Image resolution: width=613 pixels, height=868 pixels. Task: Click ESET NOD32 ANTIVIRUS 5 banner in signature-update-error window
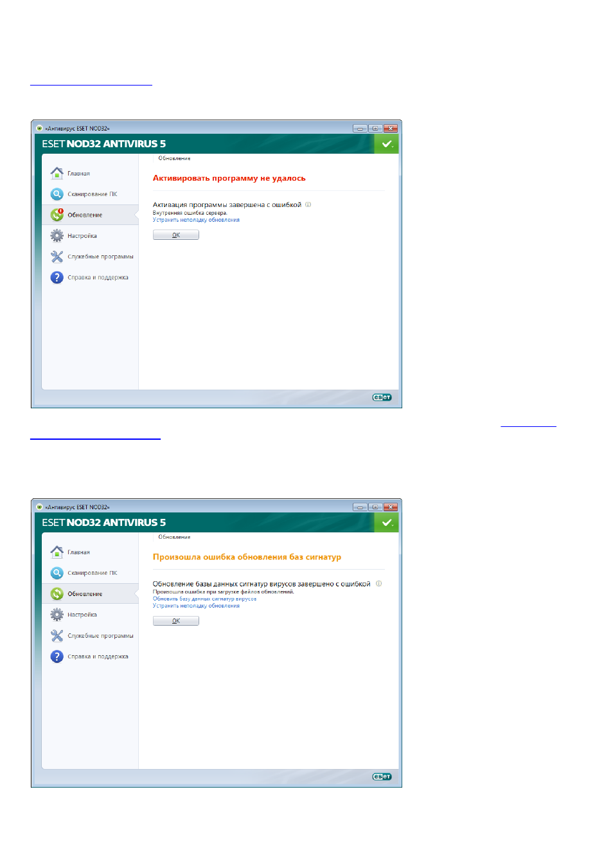103,522
